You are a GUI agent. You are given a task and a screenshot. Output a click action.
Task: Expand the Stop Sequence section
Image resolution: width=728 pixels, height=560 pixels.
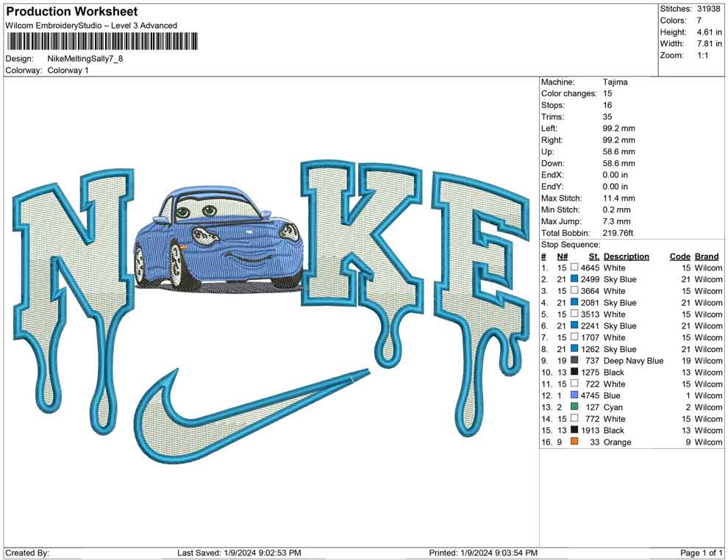click(569, 244)
